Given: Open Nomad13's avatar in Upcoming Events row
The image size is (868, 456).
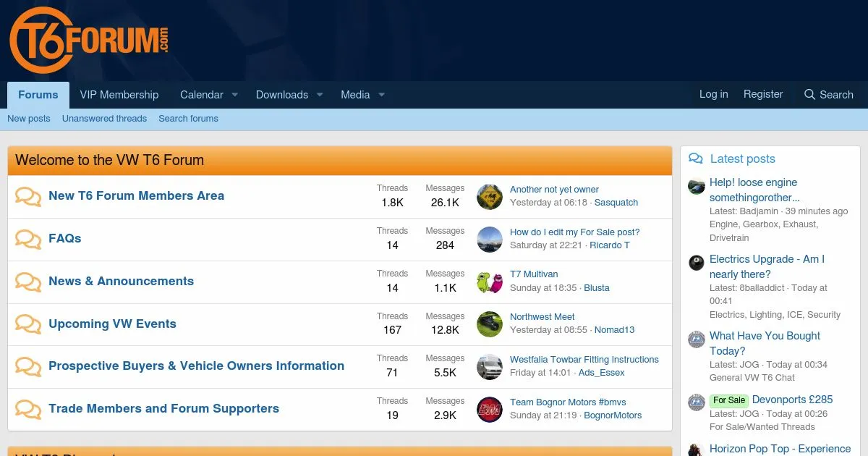Looking at the screenshot, I should [x=490, y=324].
